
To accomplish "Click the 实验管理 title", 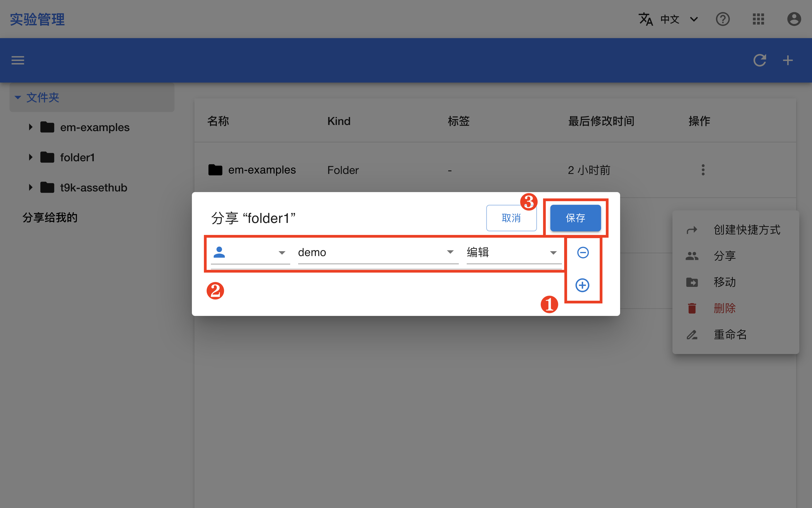I will [x=37, y=19].
